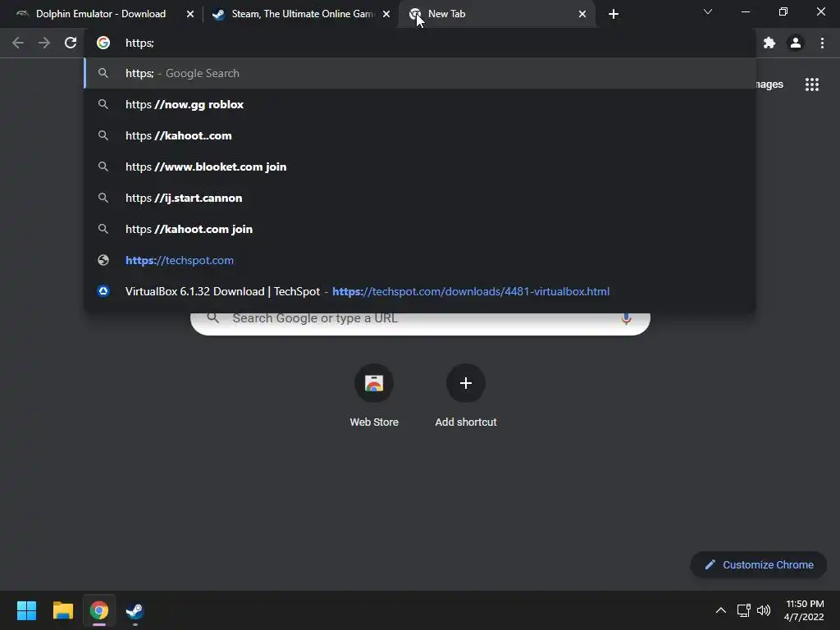Open Steam from the taskbar
Screen dimensions: 840x630
click(x=135, y=610)
